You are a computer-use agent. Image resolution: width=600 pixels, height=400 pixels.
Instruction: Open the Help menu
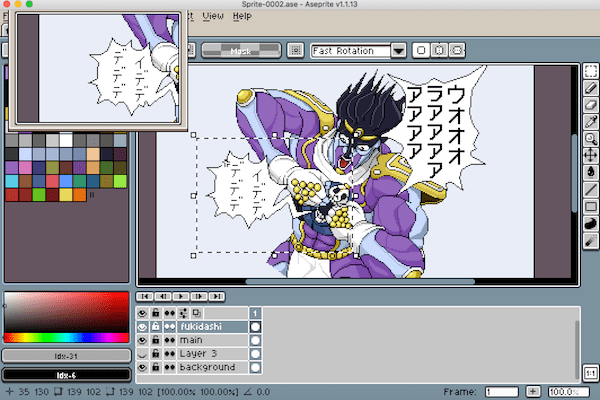pos(242,16)
